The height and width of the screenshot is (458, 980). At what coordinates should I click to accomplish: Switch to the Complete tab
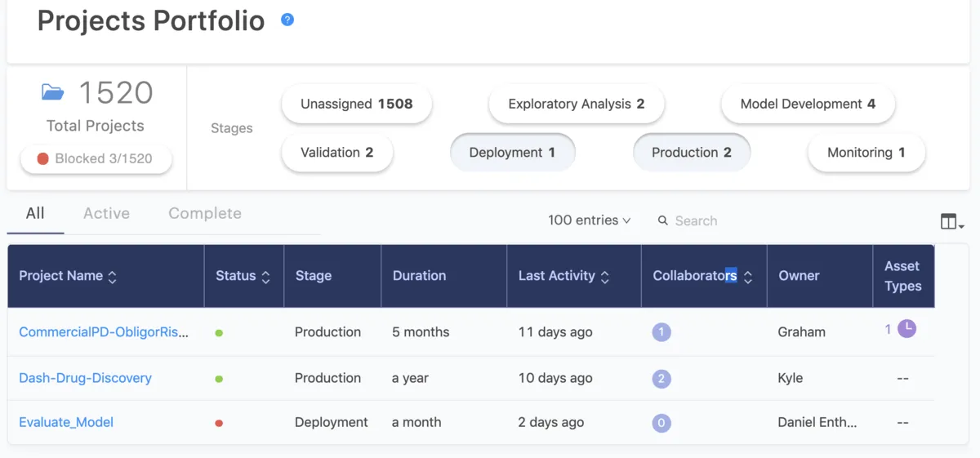(204, 214)
